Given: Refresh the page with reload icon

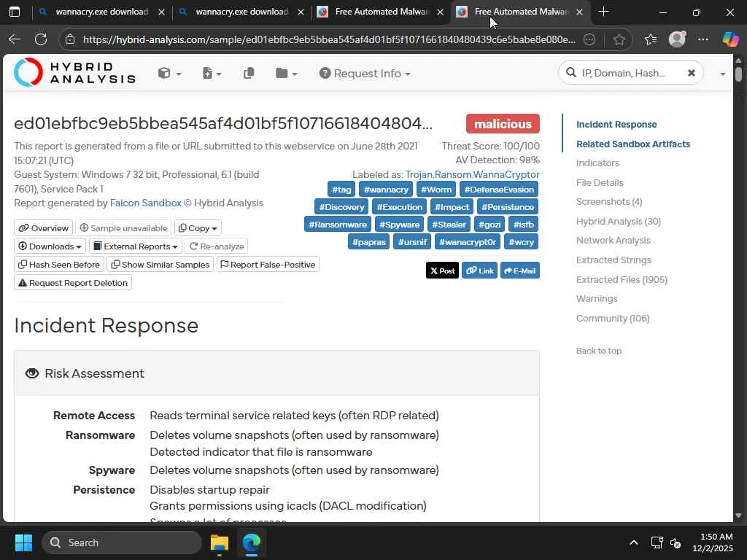Looking at the screenshot, I should coord(41,39).
